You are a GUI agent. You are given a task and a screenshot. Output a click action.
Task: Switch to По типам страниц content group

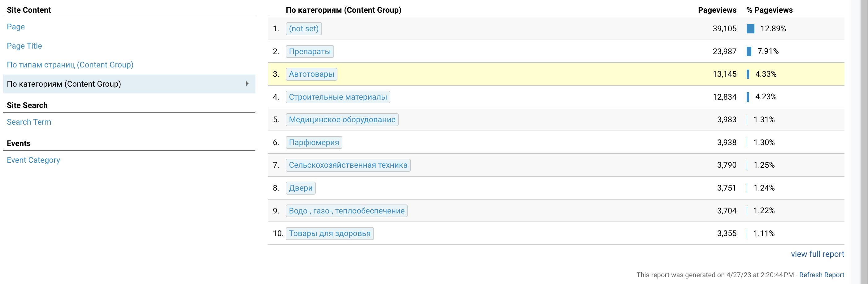(70, 65)
